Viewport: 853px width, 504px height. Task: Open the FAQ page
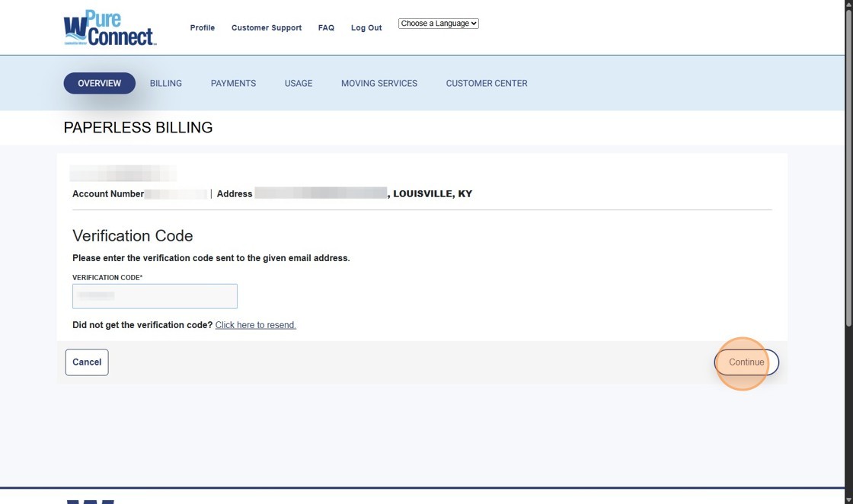coord(326,27)
